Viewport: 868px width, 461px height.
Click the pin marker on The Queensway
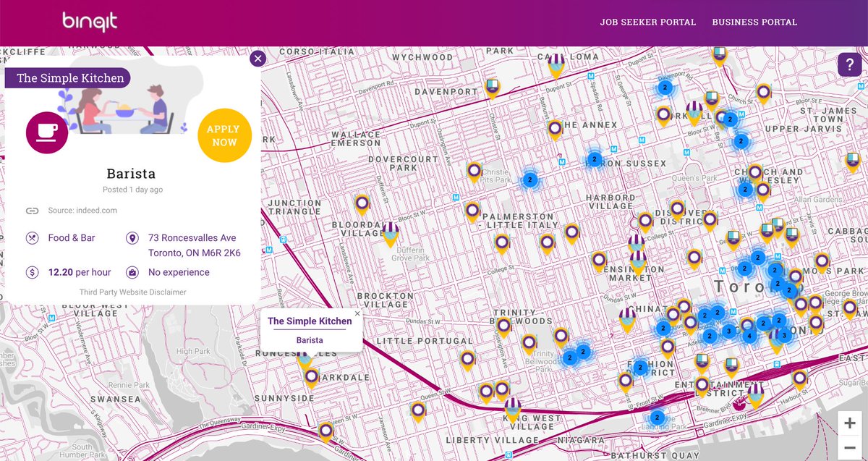click(x=326, y=432)
